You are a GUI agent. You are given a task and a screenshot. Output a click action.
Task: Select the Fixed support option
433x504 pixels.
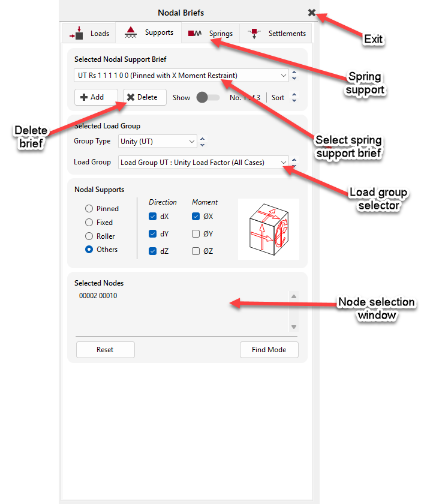89,223
